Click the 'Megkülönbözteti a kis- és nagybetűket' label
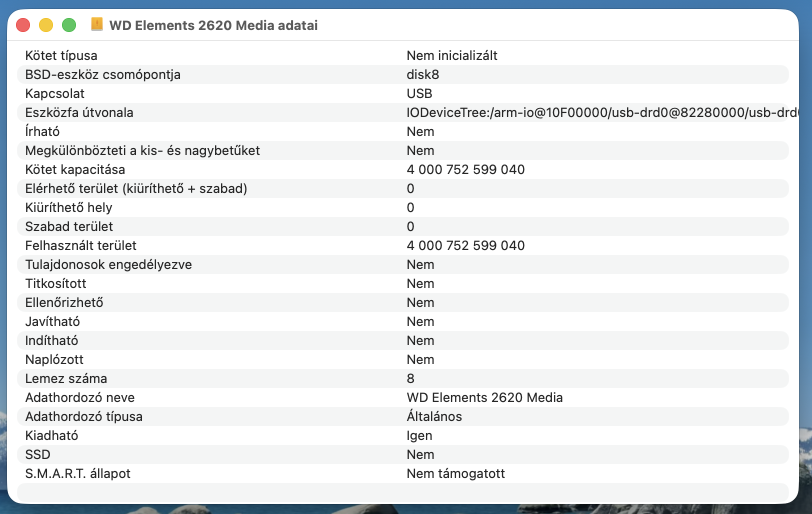Image resolution: width=812 pixels, height=514 pixels. [142, 150]
